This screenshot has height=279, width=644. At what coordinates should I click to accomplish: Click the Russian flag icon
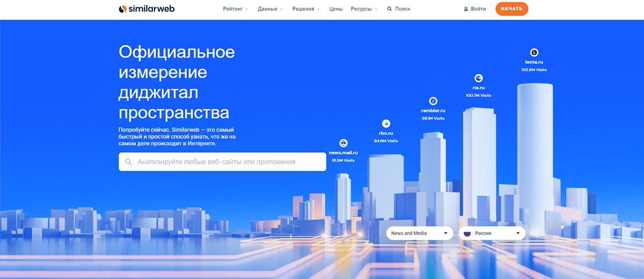467,233
